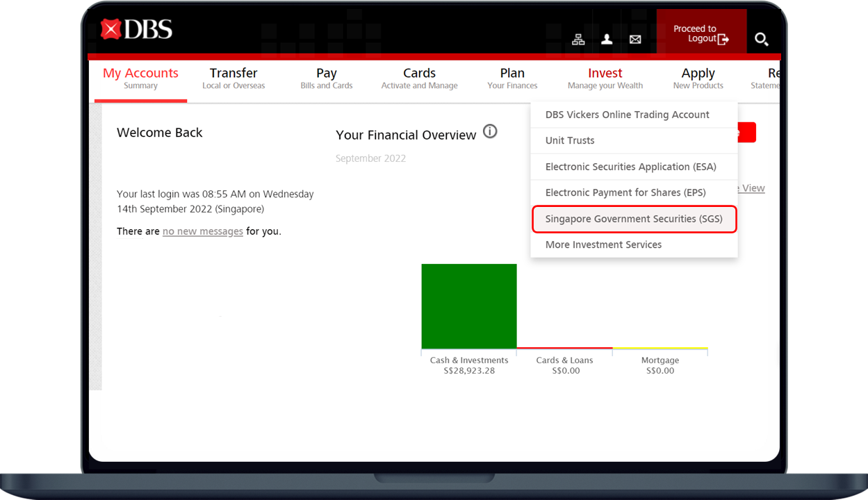
Task: Select Electronic Securities Application (ESA)
Action: (630, 167)
